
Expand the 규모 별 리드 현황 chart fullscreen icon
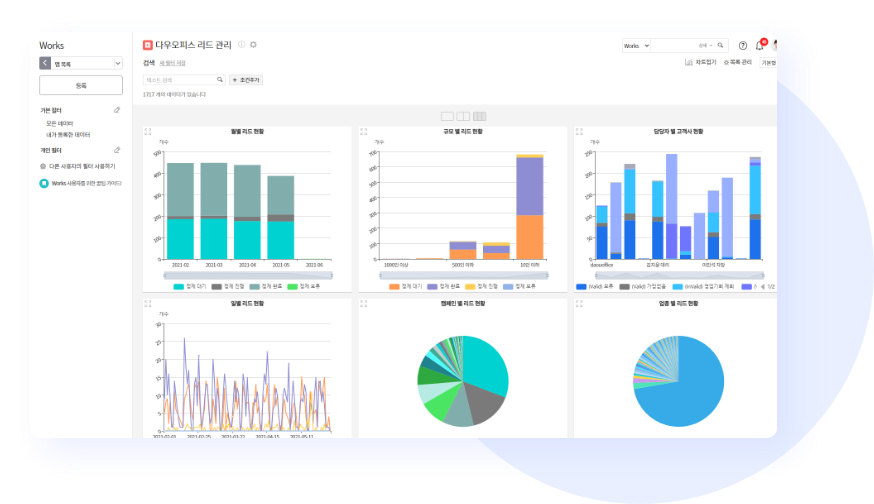tap(363, 132)
